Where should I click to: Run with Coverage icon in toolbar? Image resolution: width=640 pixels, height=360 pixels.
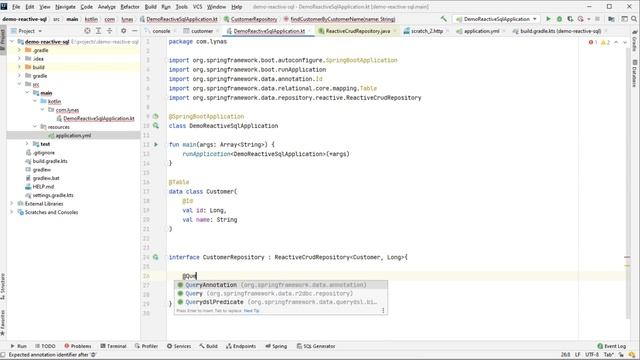pos(570,19)
